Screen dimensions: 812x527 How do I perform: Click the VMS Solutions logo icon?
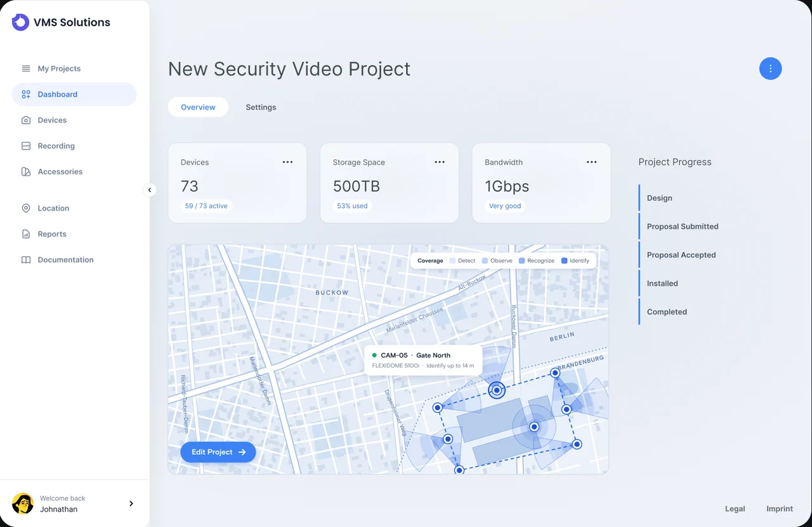pos(20,22)
